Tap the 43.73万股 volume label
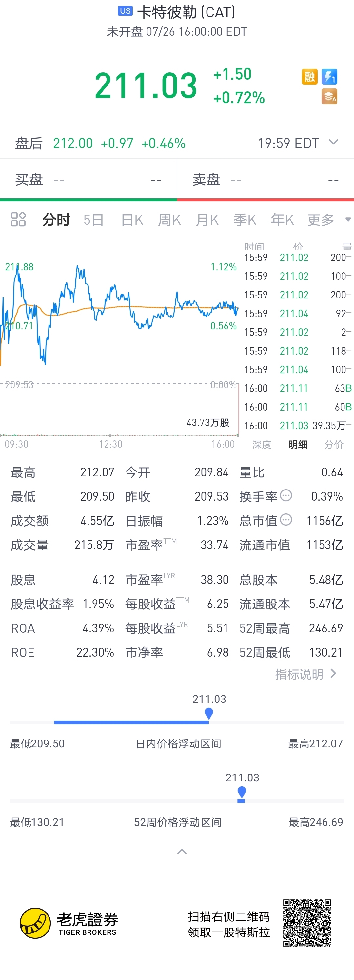 [208, 423]
